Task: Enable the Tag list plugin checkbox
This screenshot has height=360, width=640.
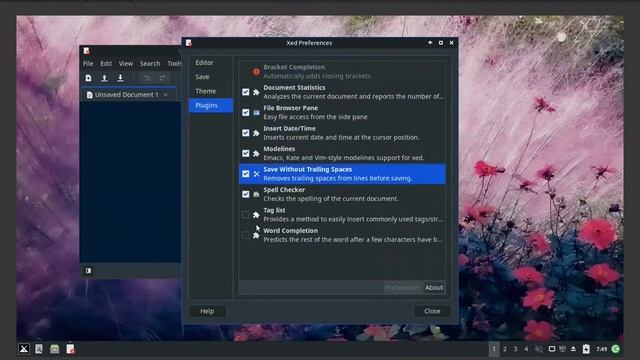Action: (245, 215)
